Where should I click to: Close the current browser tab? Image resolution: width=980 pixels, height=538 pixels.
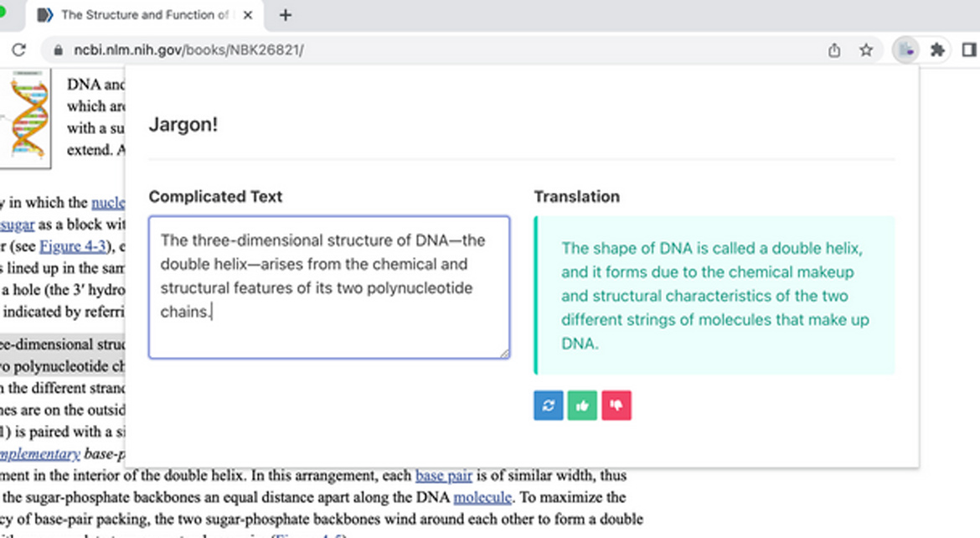point(247,15)
